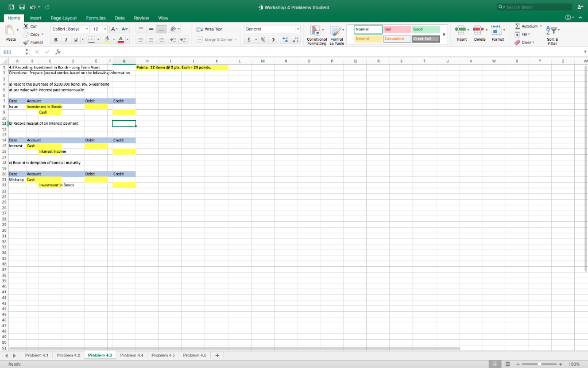Click the Undo arrow icon
The height and width of the screenshot is (368, 588).
click(33, 7)
